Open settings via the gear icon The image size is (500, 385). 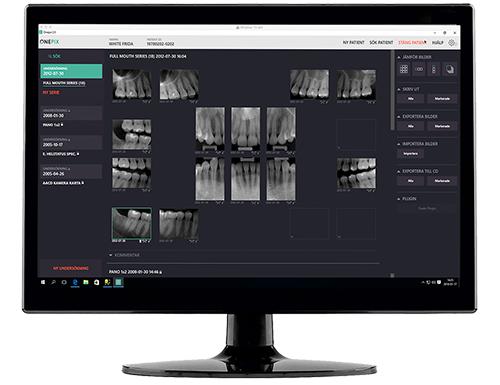point(452,43)
